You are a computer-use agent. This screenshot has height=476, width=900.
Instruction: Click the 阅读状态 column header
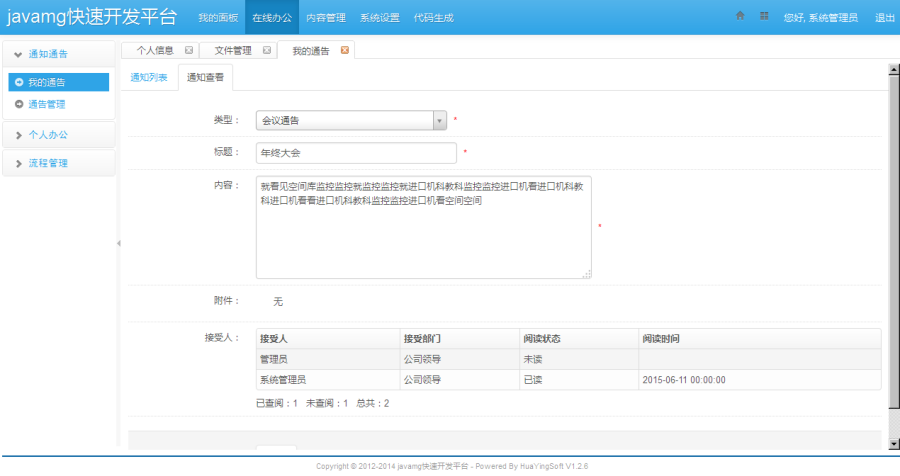[x=579, y=339]
